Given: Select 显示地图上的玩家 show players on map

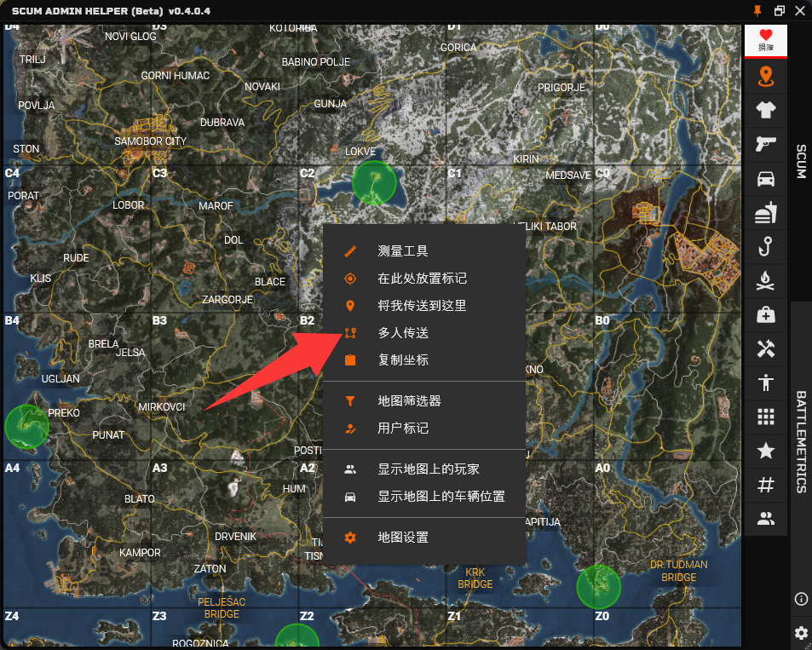Looking at the screenshot, I should (424, 469).
